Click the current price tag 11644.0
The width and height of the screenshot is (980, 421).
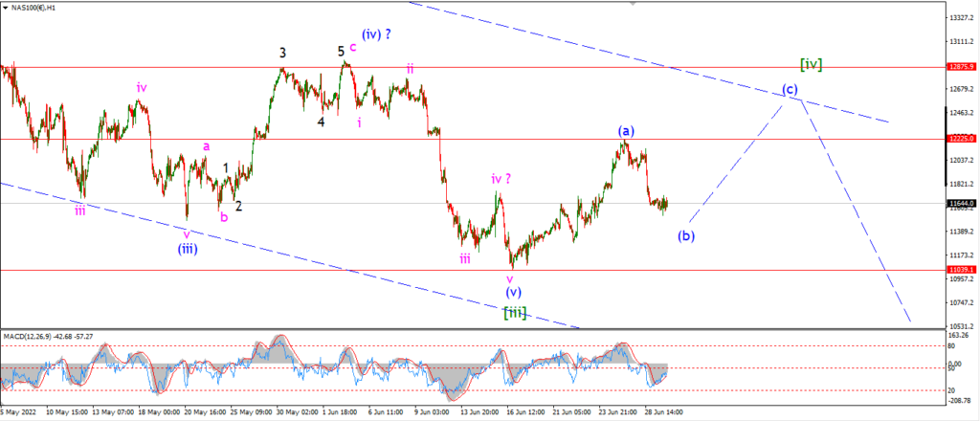pos(961,203)
